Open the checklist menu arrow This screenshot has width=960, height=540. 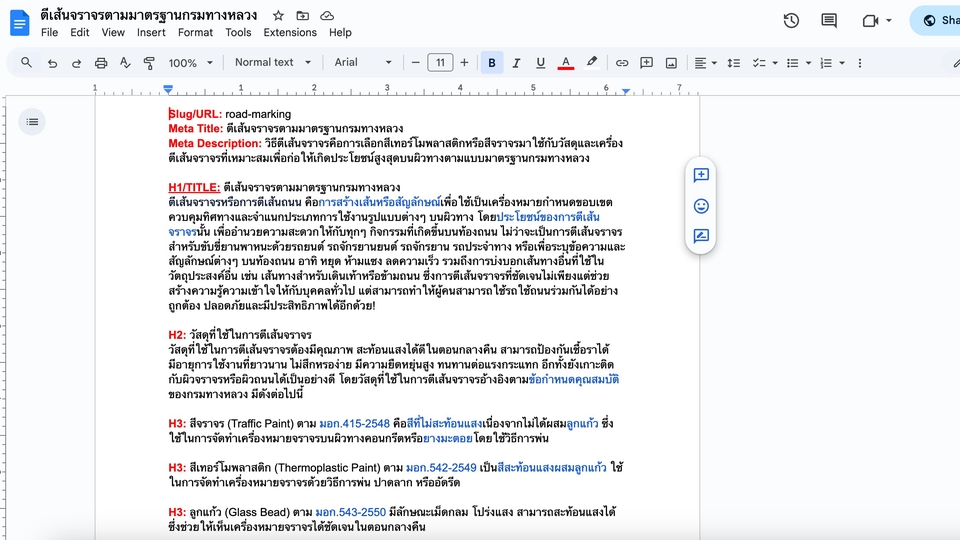coord(775,62)
